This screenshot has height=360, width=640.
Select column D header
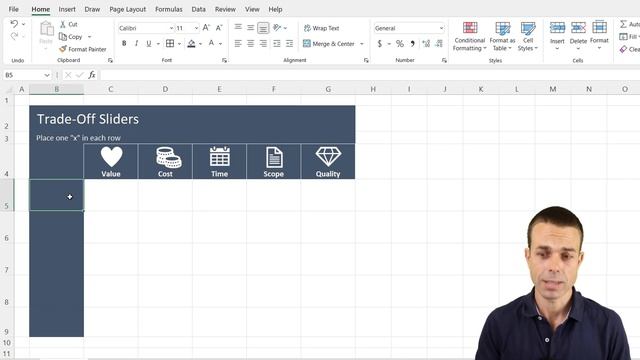[165, 89]
